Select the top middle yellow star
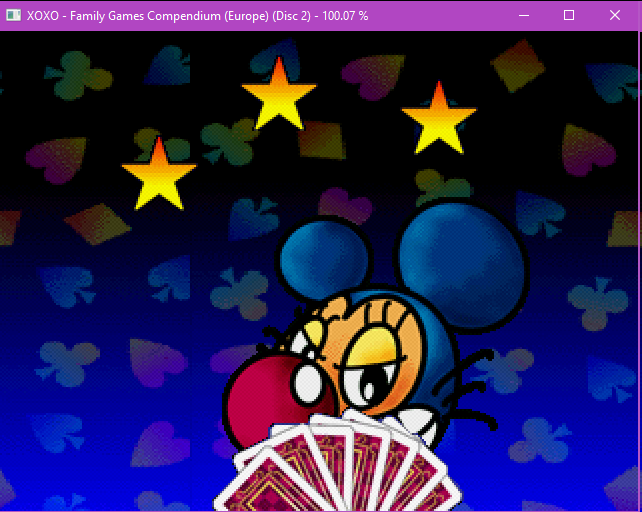This screenshot has width=642, height=512. tap(278, 95)
